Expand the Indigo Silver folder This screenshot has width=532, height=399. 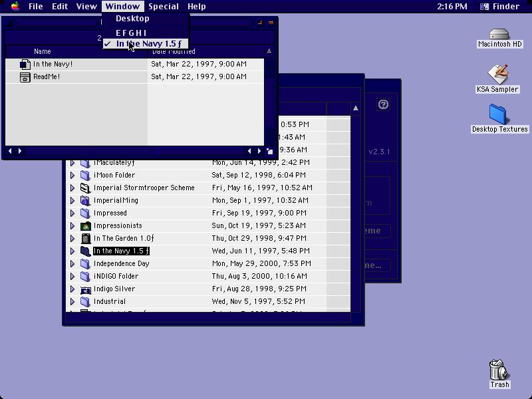point(72,289)
